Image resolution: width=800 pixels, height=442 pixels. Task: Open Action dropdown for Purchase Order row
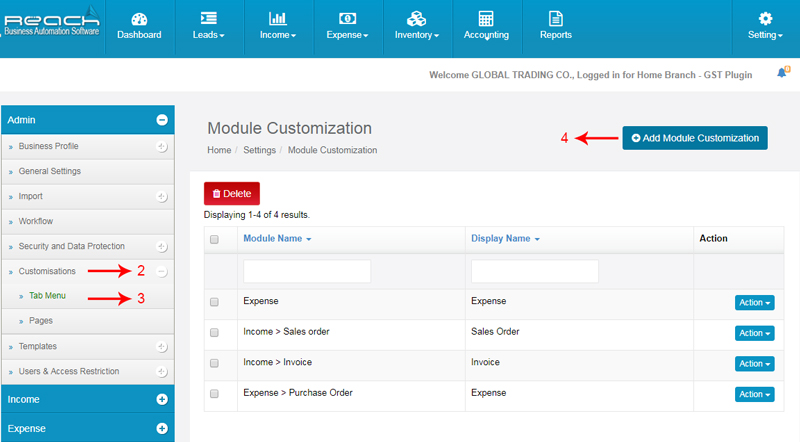(755, 394)
